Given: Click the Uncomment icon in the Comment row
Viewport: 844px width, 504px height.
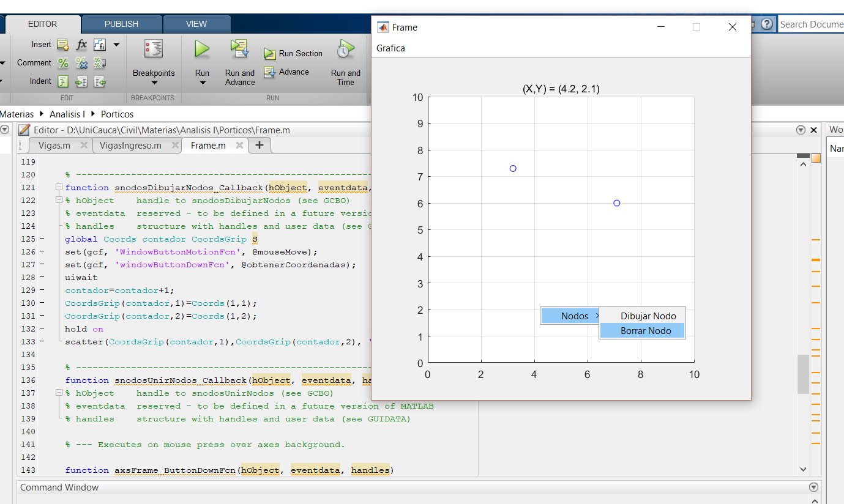Looking at the screenshot, I should pyautogui.click(x=81, y=63).
